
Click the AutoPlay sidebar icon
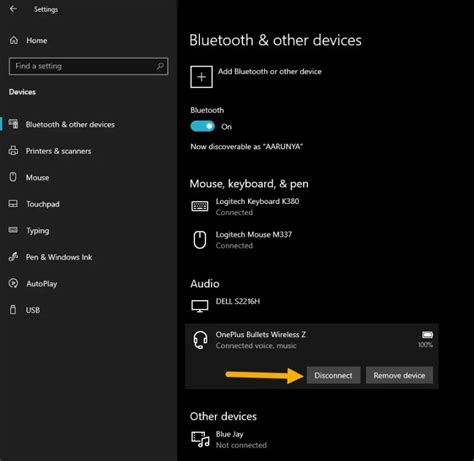(x=13, y=283)
